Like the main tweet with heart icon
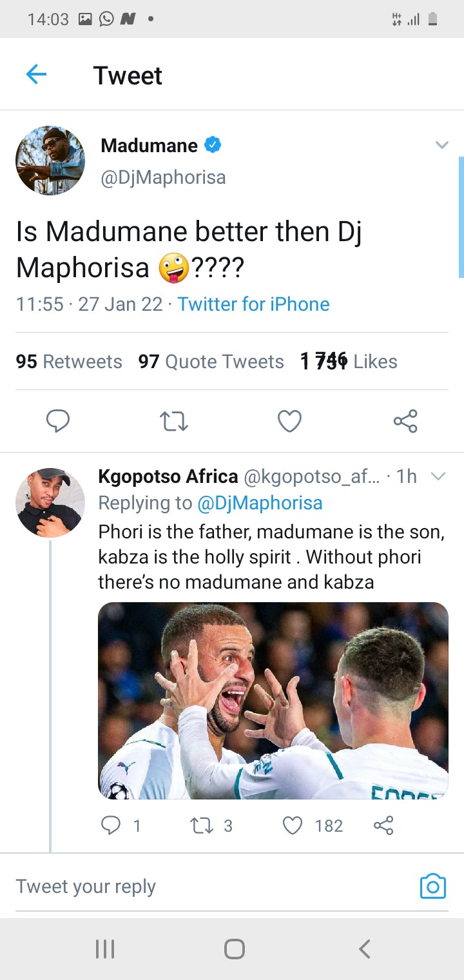Image resolution: width=464 pixels, height=980 pixels. coord(289,421)
